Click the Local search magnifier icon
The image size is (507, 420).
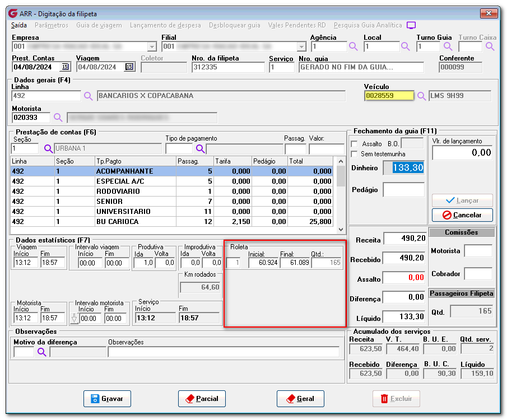coord(406,46)
